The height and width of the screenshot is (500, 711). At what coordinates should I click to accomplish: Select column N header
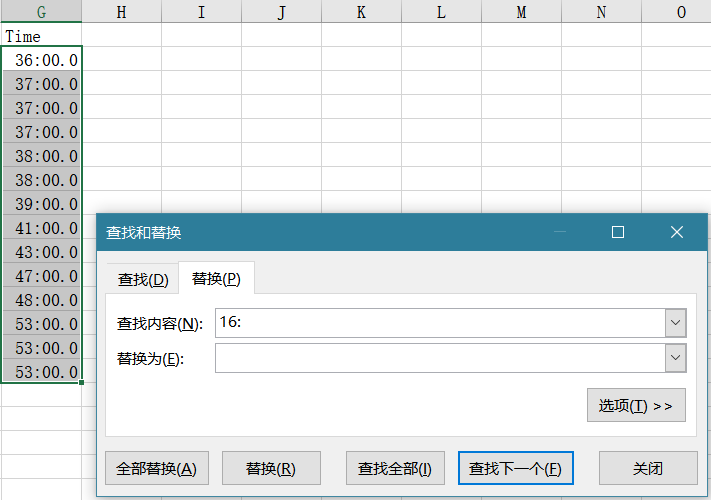(601, 11)
